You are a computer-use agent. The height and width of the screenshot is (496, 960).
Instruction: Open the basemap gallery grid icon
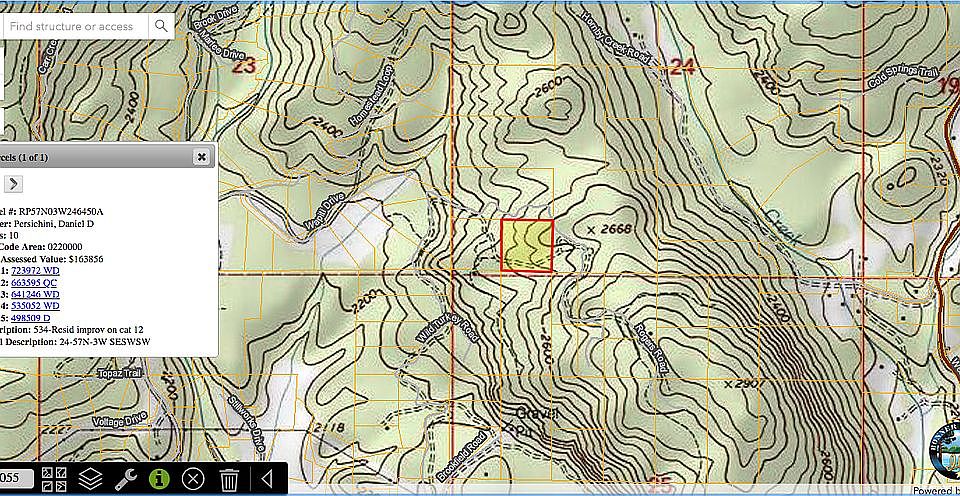[54, 479]
